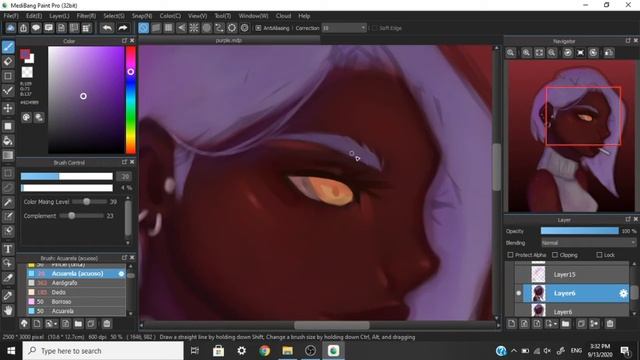
Task: Open the Help menu
Action: click(304, 16)
